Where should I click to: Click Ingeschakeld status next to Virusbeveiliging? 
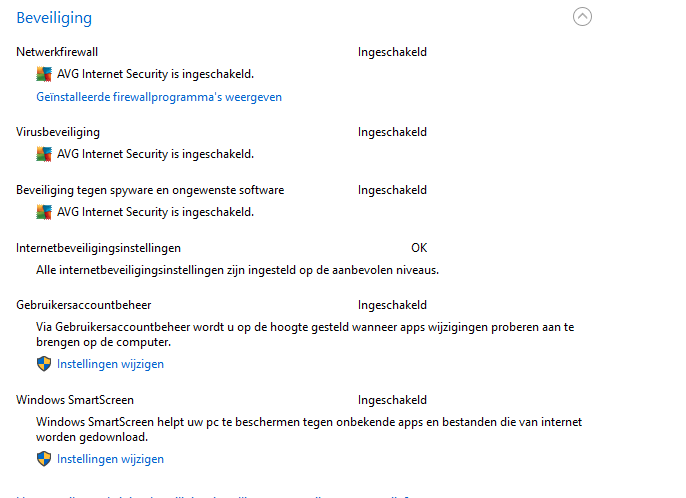[x=392, y=132]
